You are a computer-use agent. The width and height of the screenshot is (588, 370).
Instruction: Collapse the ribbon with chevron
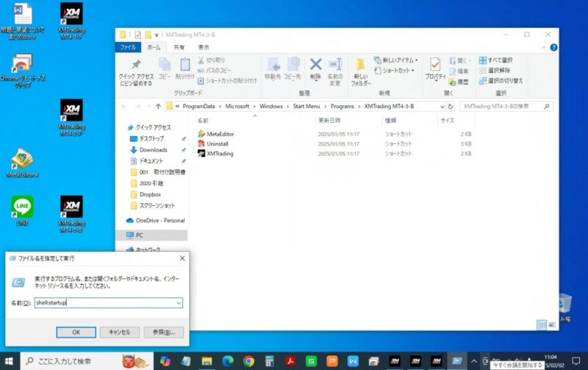(x=543, y=47)
